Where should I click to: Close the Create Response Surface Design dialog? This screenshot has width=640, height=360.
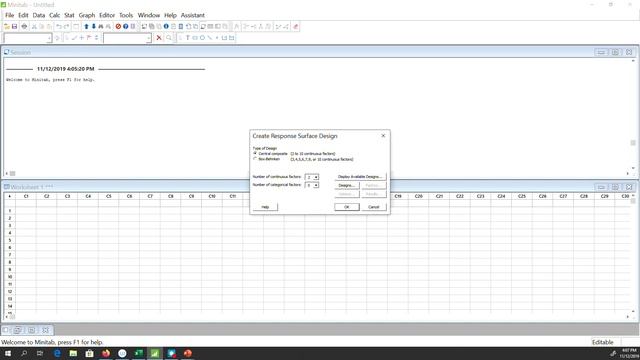click(383, 136)
